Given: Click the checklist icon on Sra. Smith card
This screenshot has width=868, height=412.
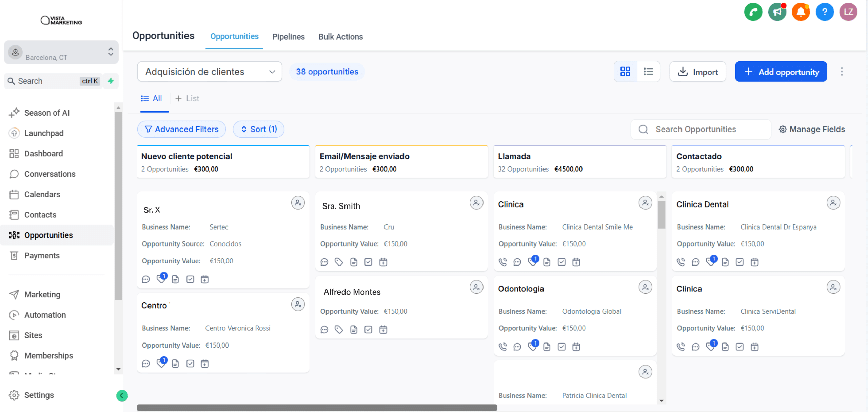Looking at the screenshot, I should click(x=368, y=261).
